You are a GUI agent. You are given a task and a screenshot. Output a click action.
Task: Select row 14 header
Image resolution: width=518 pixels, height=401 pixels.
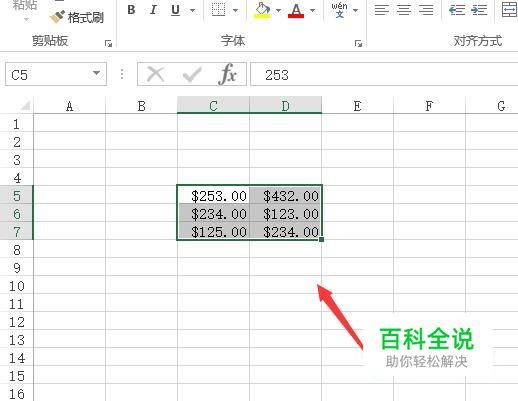point(17,358)
